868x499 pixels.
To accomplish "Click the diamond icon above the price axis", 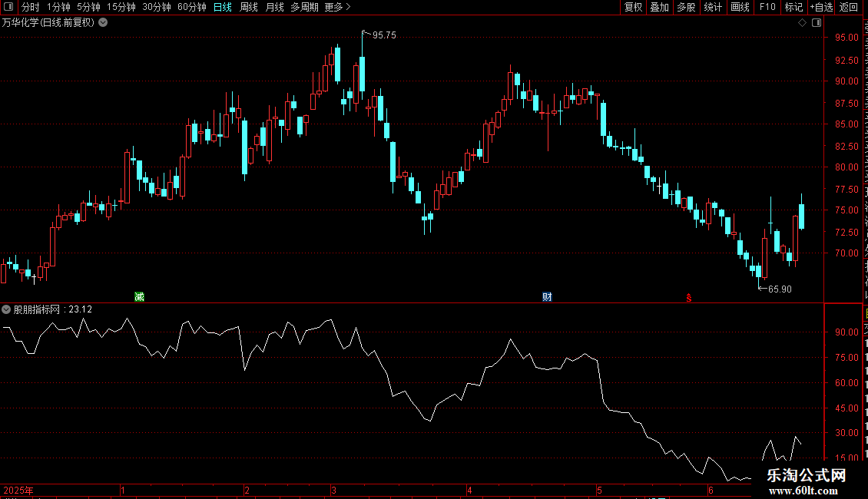I will point(802,23).
